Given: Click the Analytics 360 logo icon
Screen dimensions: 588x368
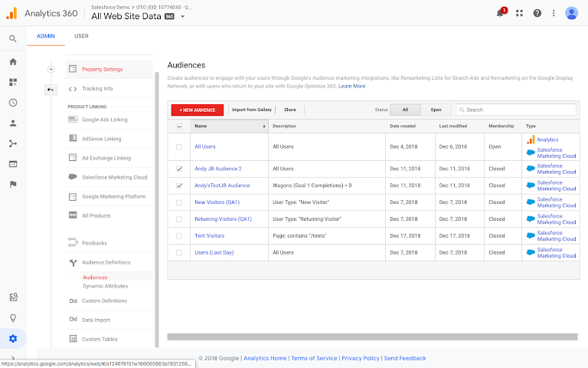Looking at the screenshot, I should click(11, 13).
